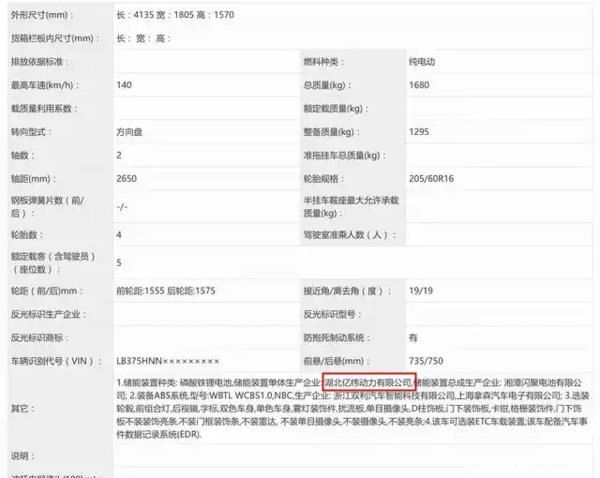Select the wheelbase value 2650
This screenshot has width=600, height=478.
(x=127, y=179)
